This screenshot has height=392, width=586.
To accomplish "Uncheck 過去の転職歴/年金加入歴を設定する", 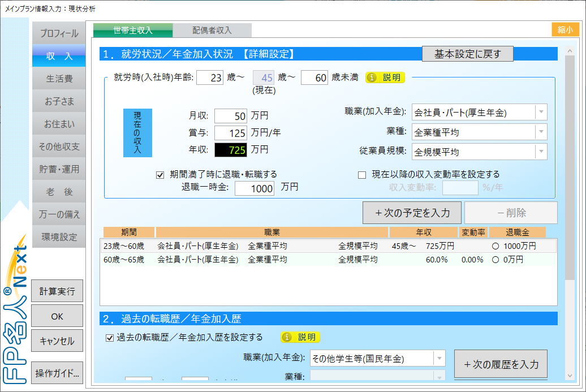I will tap(110, 338).
